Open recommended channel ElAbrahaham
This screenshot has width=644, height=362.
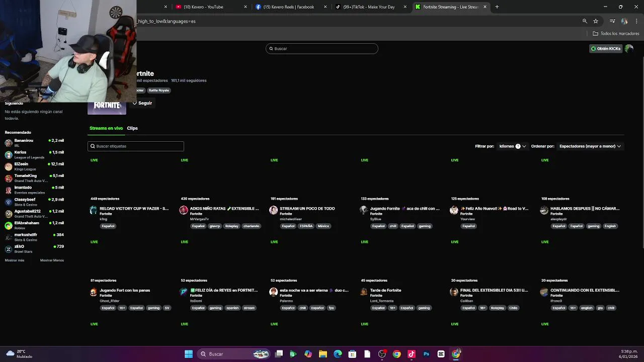click(34, 225)
